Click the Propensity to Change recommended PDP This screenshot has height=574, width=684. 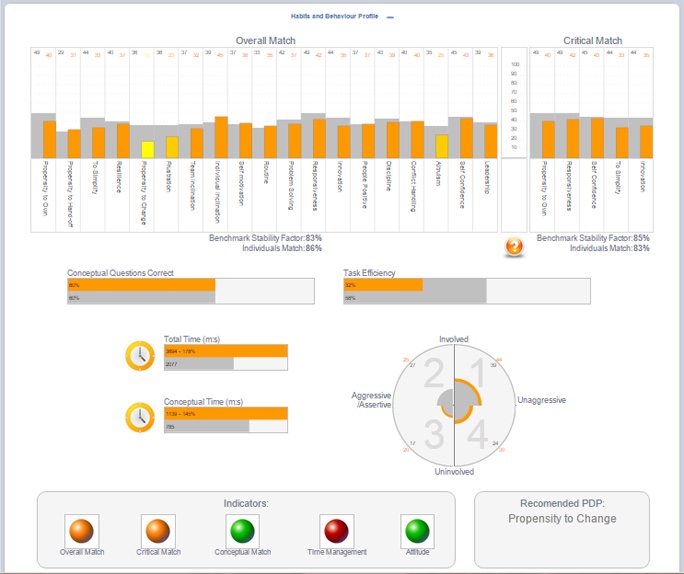click(562, 519)
